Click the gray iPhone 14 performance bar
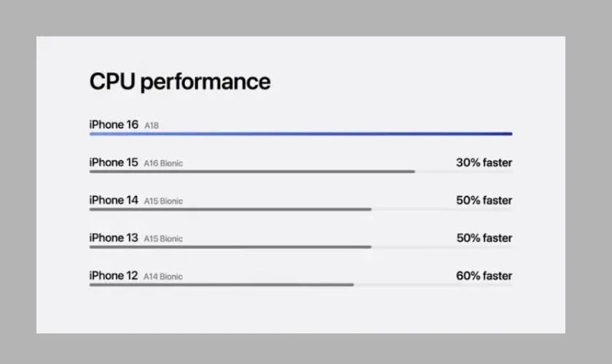 point(230,210)
